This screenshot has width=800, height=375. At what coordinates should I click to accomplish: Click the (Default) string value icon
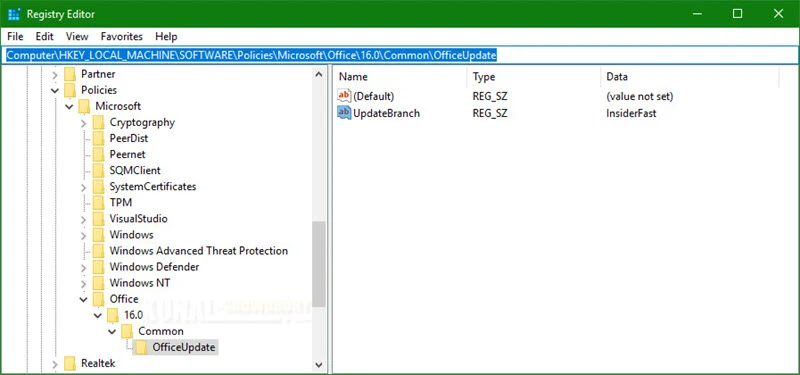344,96
